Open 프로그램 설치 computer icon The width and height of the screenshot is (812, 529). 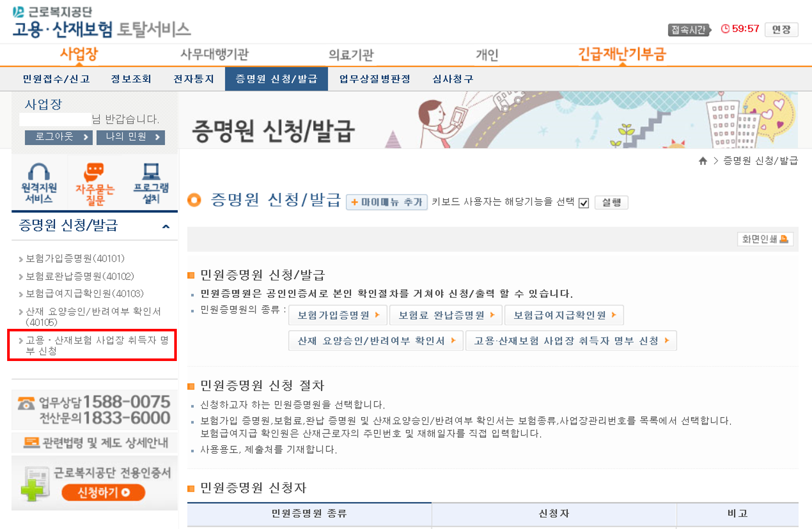[151, 184]
